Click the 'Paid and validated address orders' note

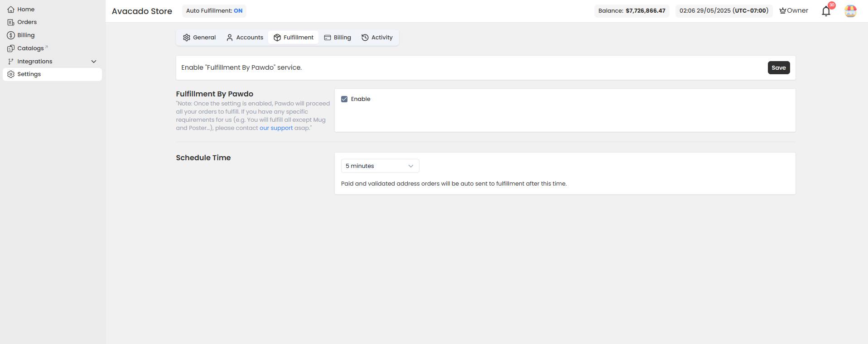point(454,184)
